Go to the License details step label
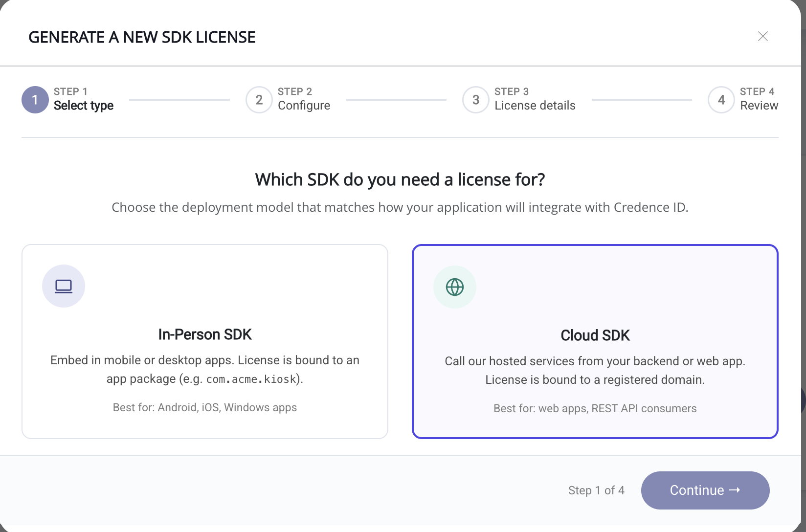Image resolution: width=806 pixels, height=532 pixels. (x=535, y=106)
